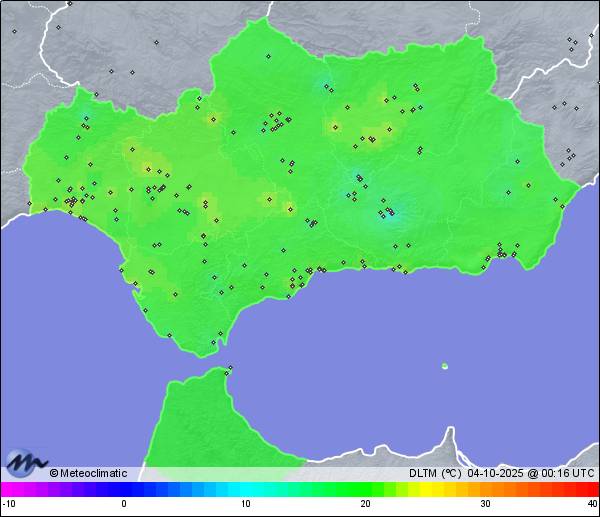Select the southernmost station marker on the Spanish coast

[x=212, y=343]
